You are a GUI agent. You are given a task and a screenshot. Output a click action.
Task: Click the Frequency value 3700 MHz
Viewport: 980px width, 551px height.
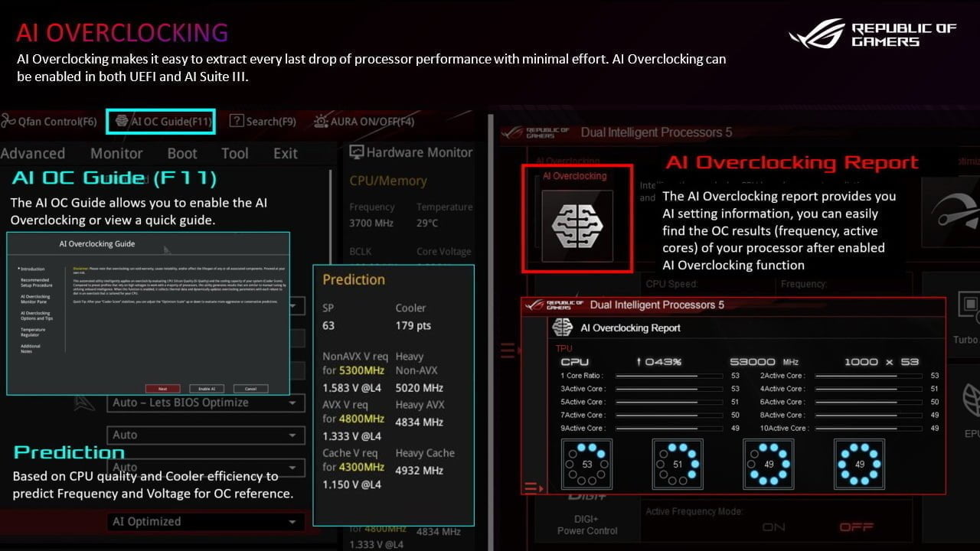click(x=371, y=223)
